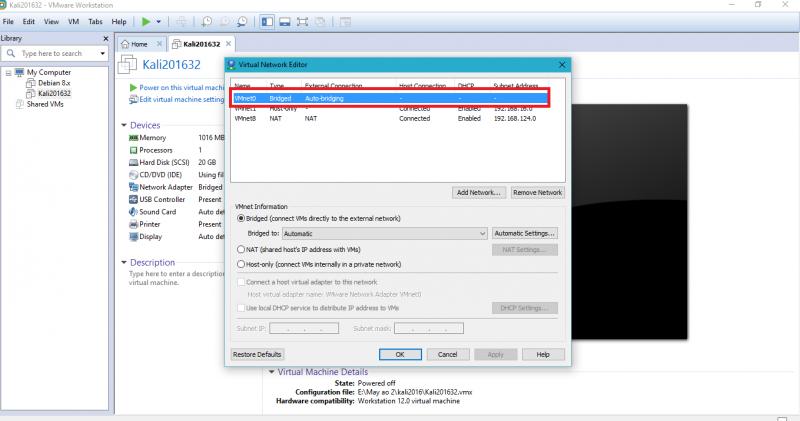Select the Hard Disk (SCSI) device icon
This screenshot has height=421, width=800.
(x=133, y=162)
